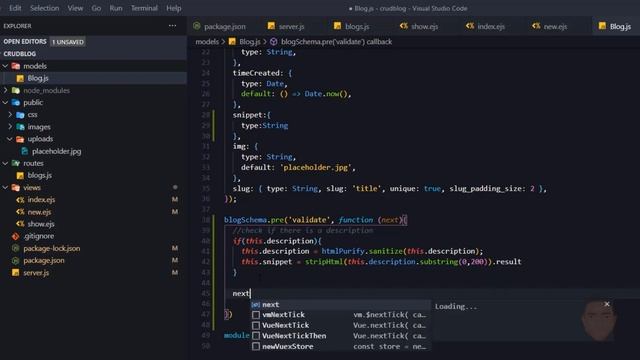Open the .gitignore file
640x360 pixels.
(39, 236)
